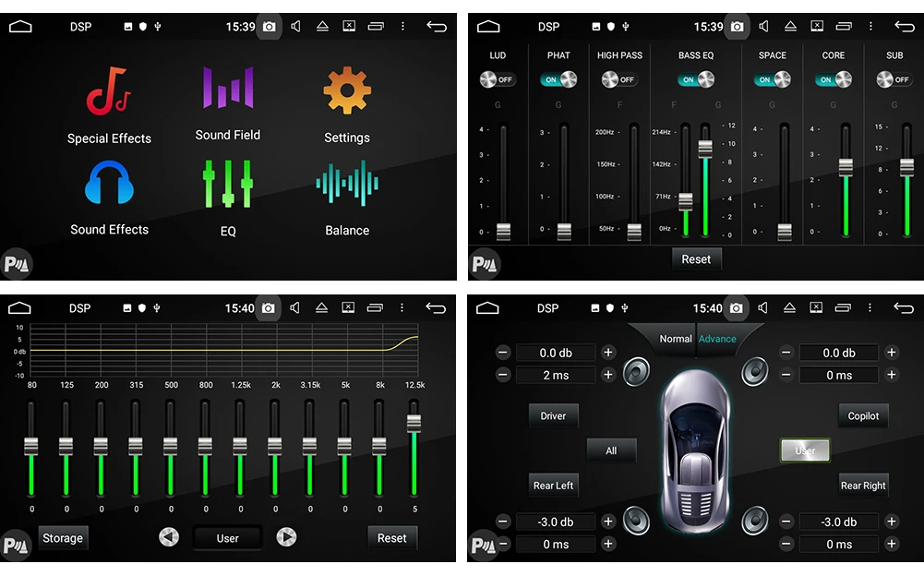Select the Copilot position button
The image size is (924, 576).
tap(863, 416)
